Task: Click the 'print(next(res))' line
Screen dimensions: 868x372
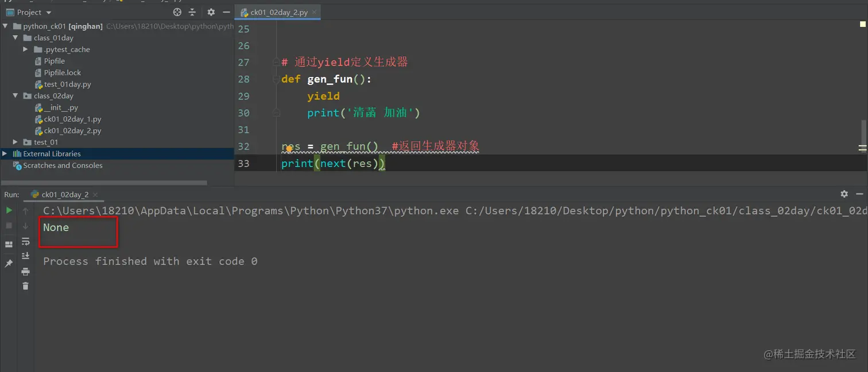Action: coord(333,164)
